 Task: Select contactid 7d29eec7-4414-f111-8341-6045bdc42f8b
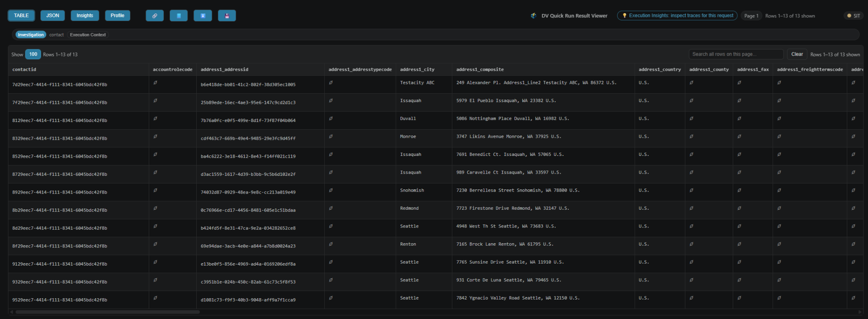60,85
